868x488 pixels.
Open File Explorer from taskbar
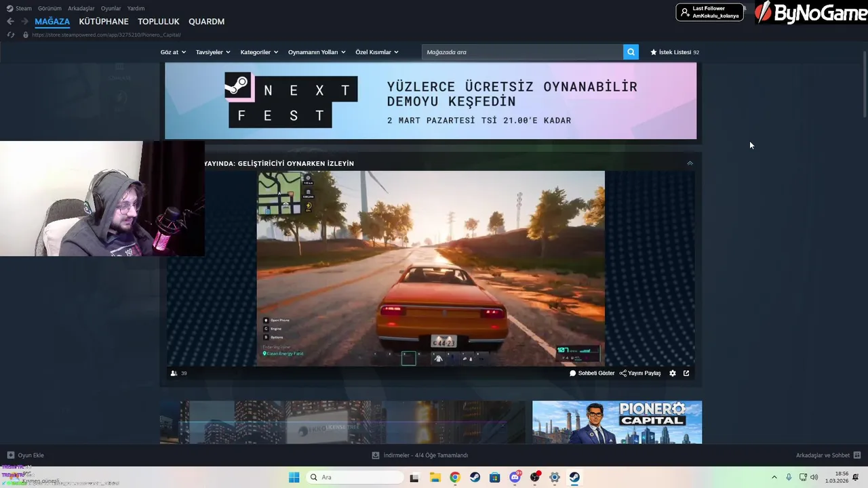[435, 477]
